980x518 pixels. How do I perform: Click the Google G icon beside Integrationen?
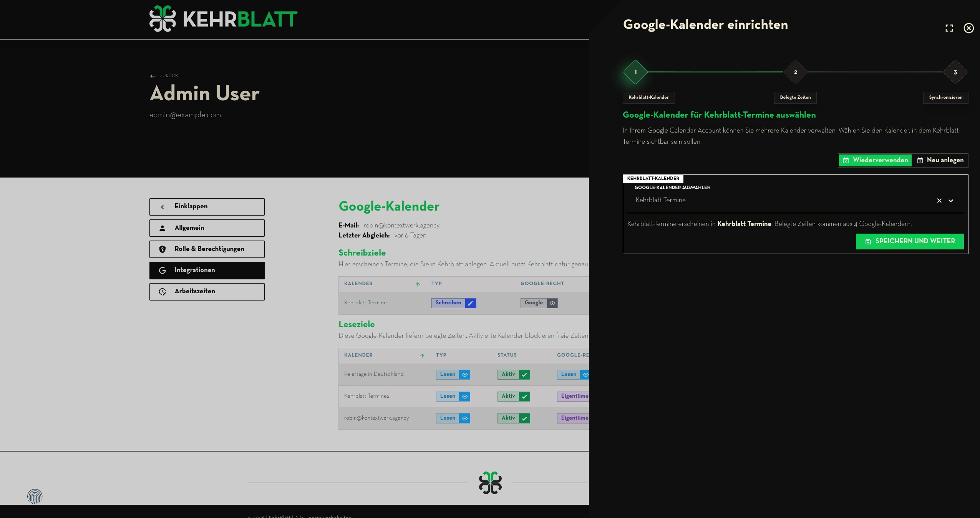[163, 271]
